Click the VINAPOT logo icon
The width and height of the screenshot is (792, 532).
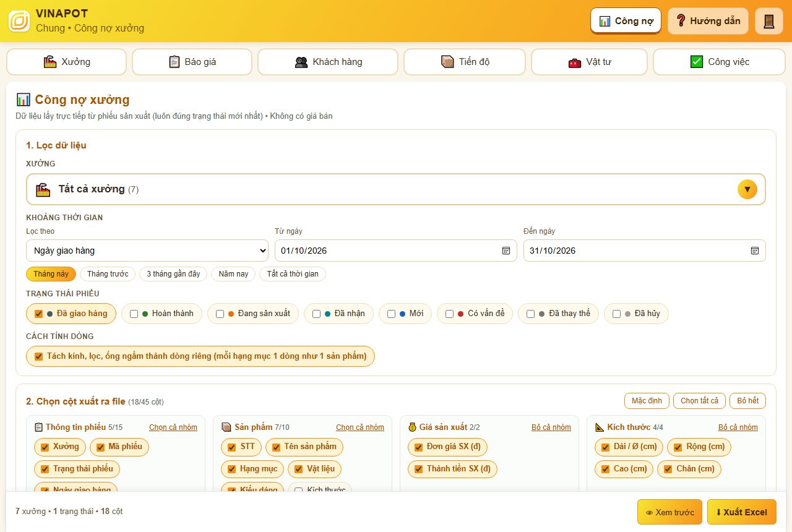click(19, 20)
